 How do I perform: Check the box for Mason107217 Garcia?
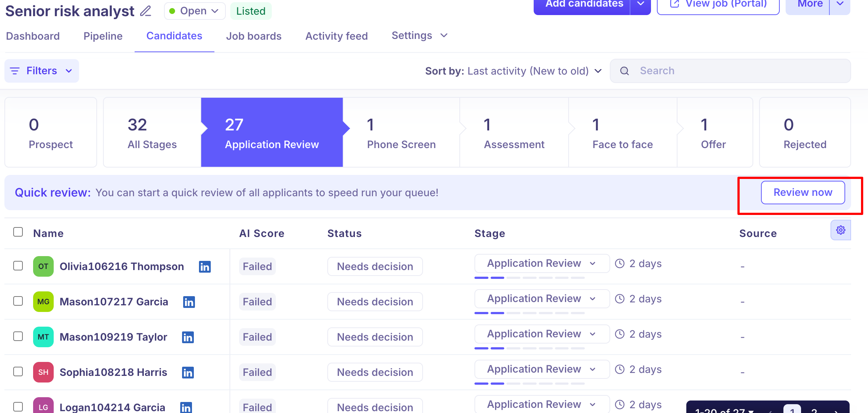coord(18,301)
